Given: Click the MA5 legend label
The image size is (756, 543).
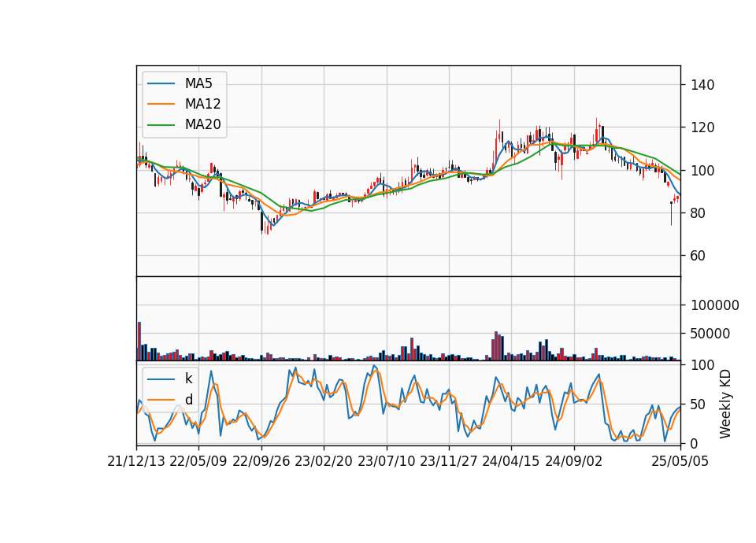Looking at the screenshot, I should coord(198,83).
